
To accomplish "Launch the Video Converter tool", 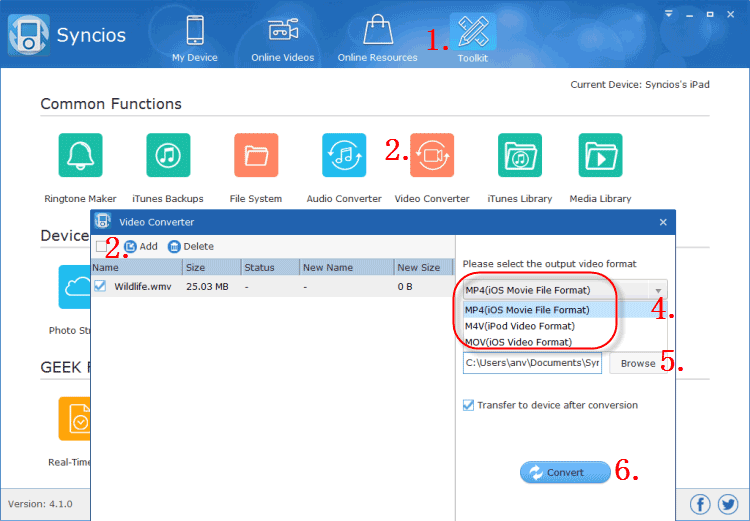I will pyautogui.click(x=432, y=155).
